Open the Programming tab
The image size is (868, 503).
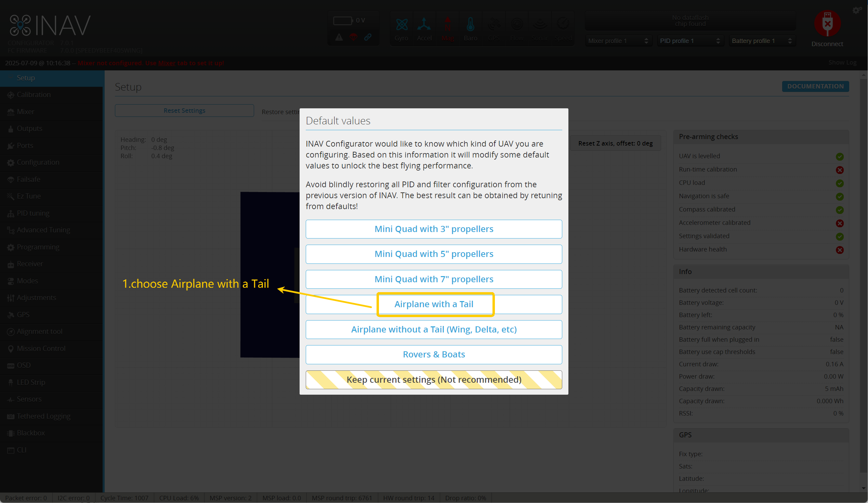52,247
